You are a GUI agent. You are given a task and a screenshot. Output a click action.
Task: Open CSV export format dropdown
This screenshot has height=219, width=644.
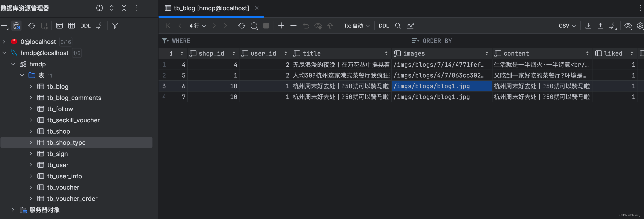point(567,26)
